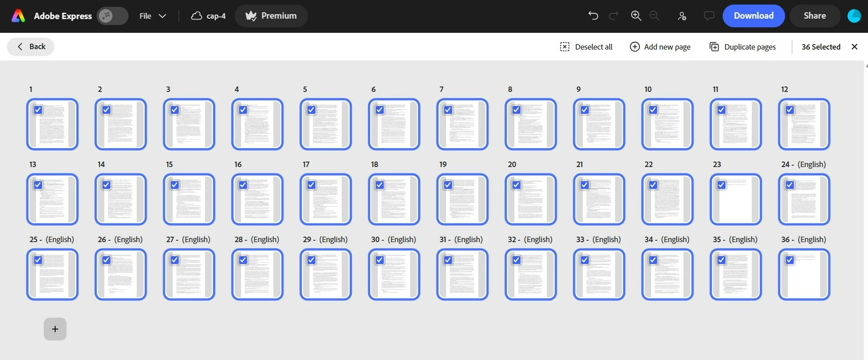Uncheck the checkbox on page 13
The width and height of the screenshot is (868, 360).
[38, 185]
